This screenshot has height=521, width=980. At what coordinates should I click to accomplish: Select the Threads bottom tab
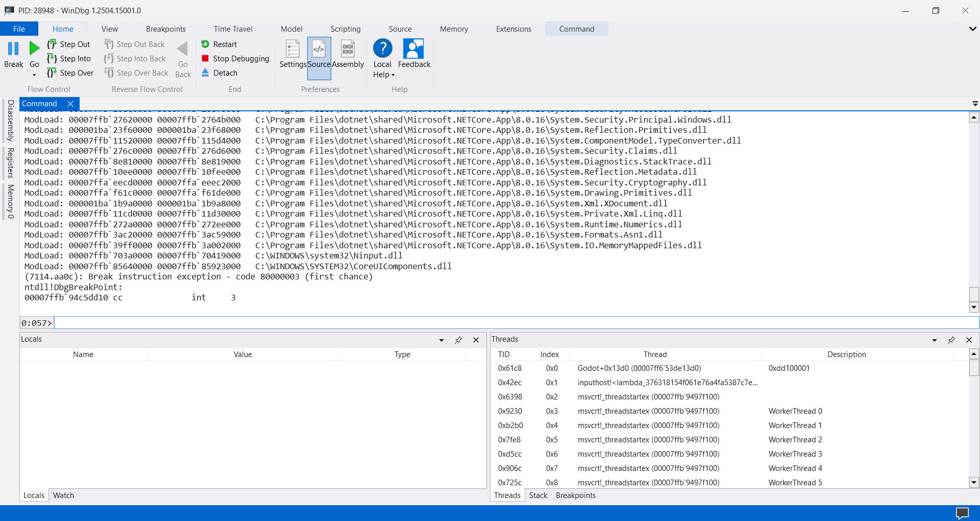pyautogui.click(x=507, y=495)
